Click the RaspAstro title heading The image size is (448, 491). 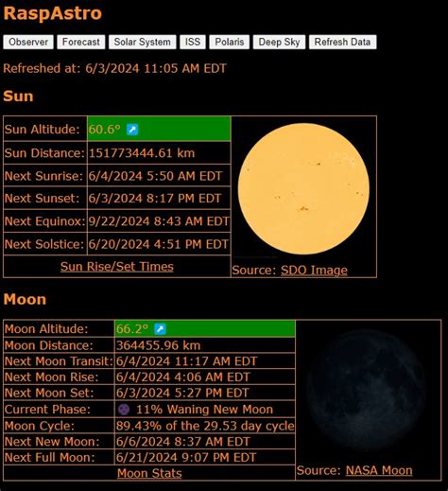(x=53, y=13)
